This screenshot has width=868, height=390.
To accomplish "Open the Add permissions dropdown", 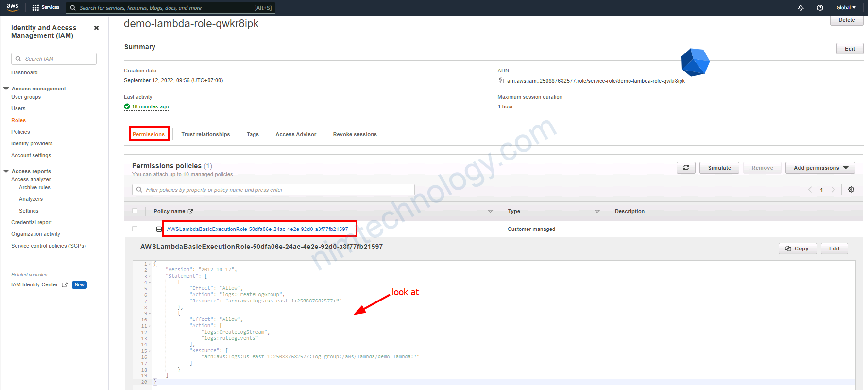I will 820,168.
